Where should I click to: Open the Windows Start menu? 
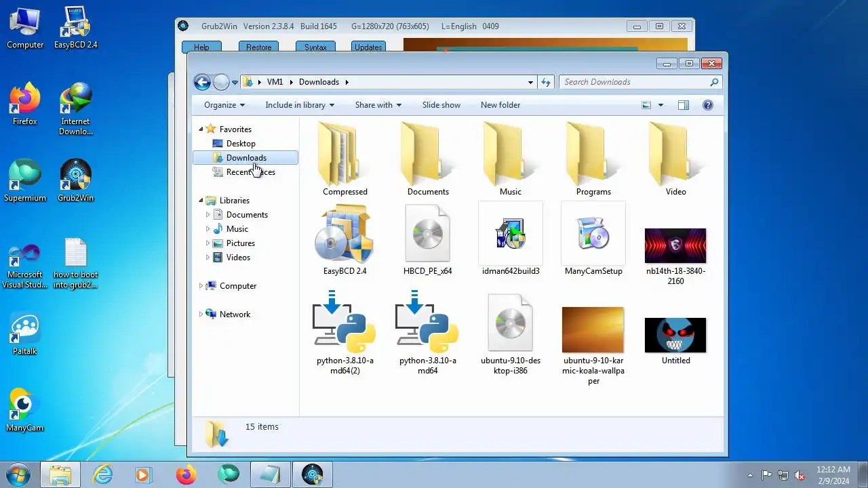coord(18,474)
